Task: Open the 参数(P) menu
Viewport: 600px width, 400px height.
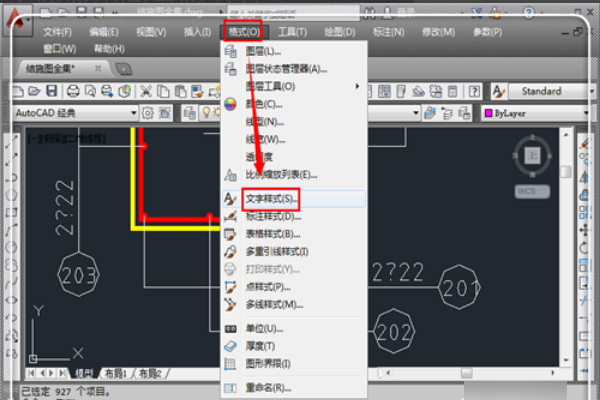Action: coord(488,32)
